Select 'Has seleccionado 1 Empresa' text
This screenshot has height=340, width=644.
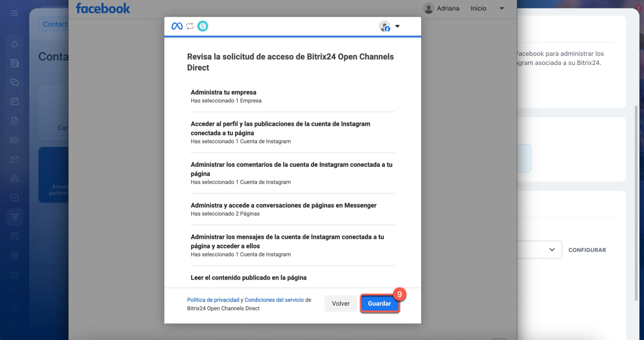pos(226,101)
